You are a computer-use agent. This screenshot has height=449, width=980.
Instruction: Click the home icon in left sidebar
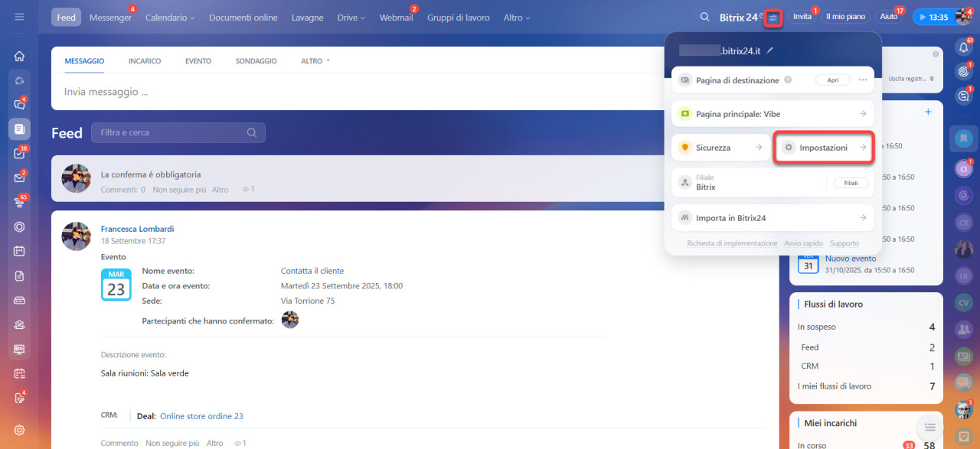pyautogui.click(x=19, y=56)
